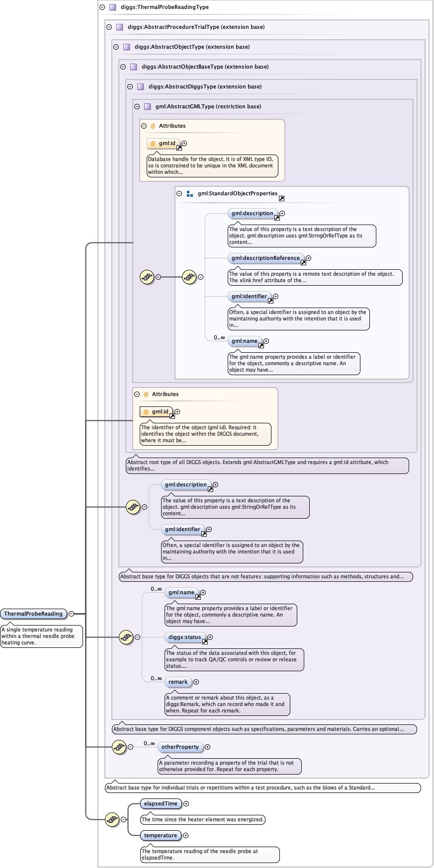434x868 pixels.
Task: Select the ThermalProbeReading root element box
Action: (33, 614)
